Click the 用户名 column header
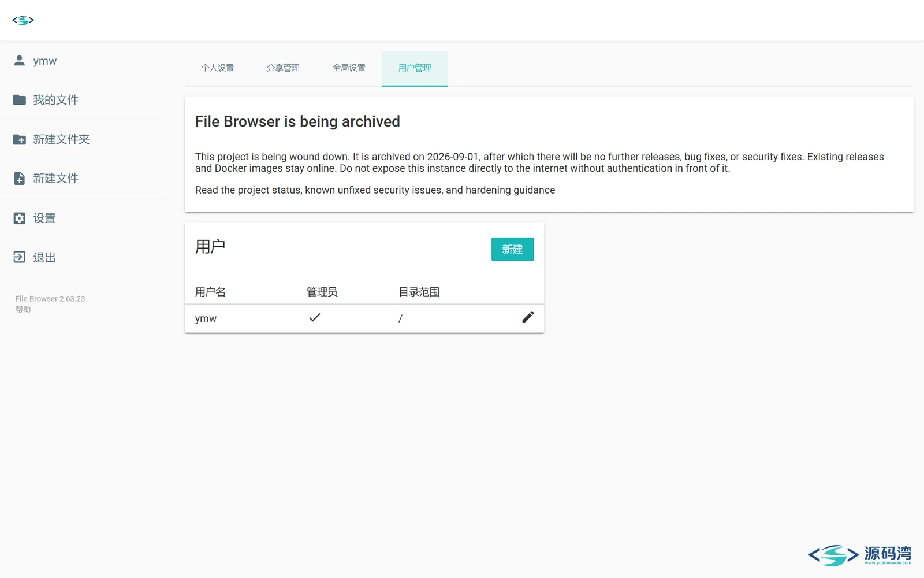 pos(210,292)
